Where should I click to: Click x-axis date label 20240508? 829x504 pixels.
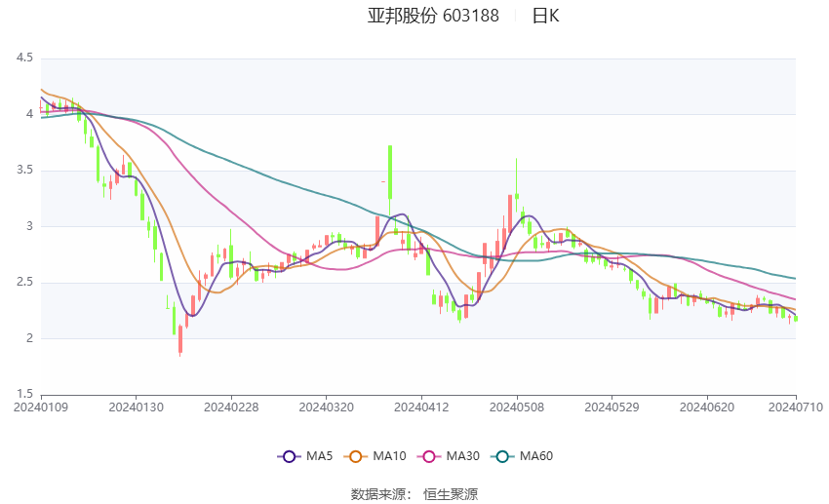pos(517,407)
